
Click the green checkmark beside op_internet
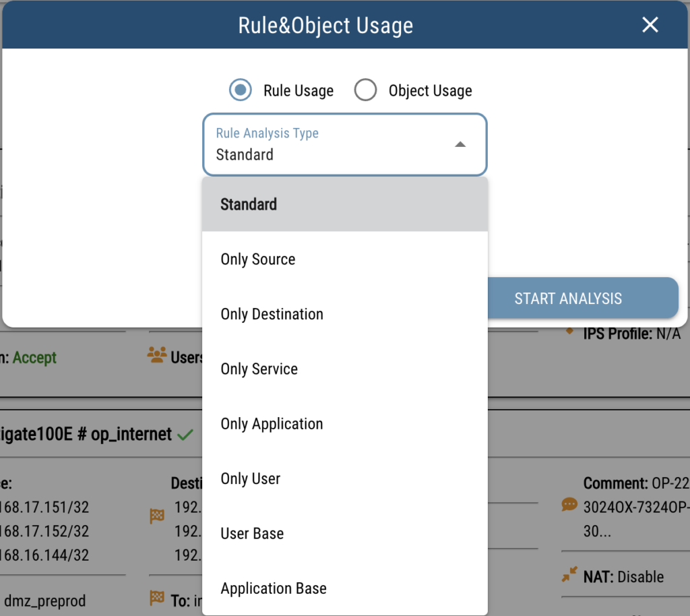click(185, 435)
